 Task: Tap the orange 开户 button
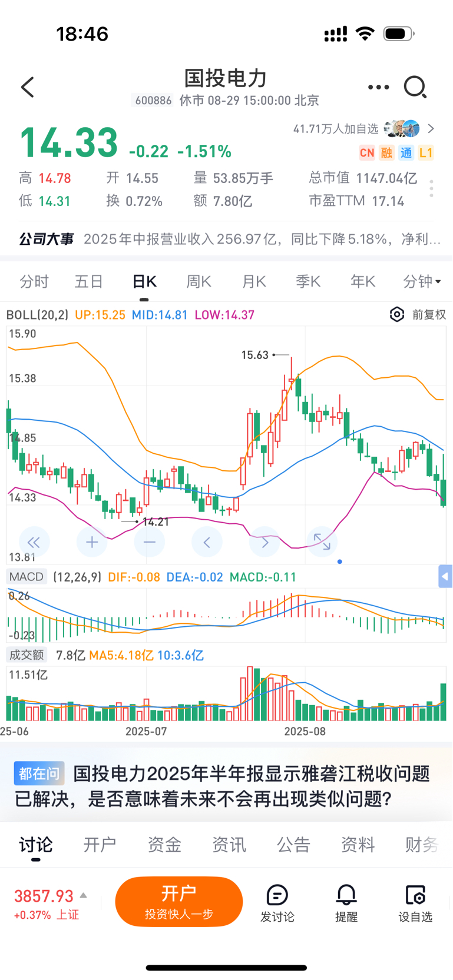[179, 902]
